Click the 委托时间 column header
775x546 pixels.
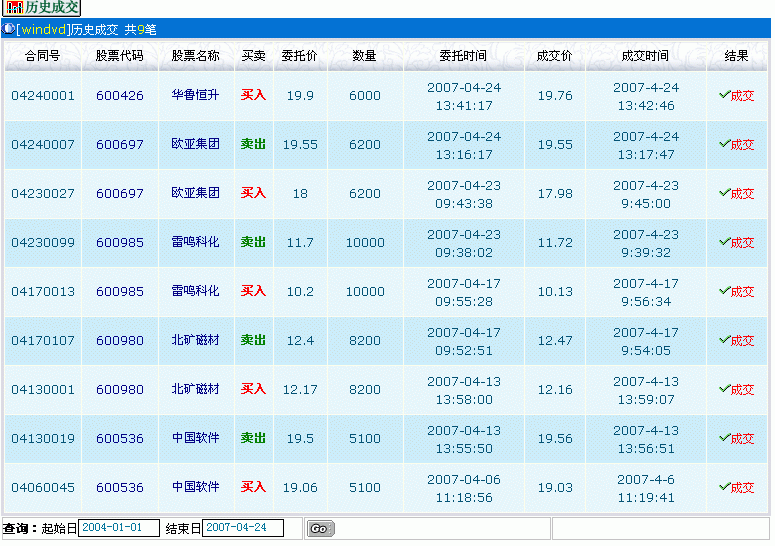[463, 56]
